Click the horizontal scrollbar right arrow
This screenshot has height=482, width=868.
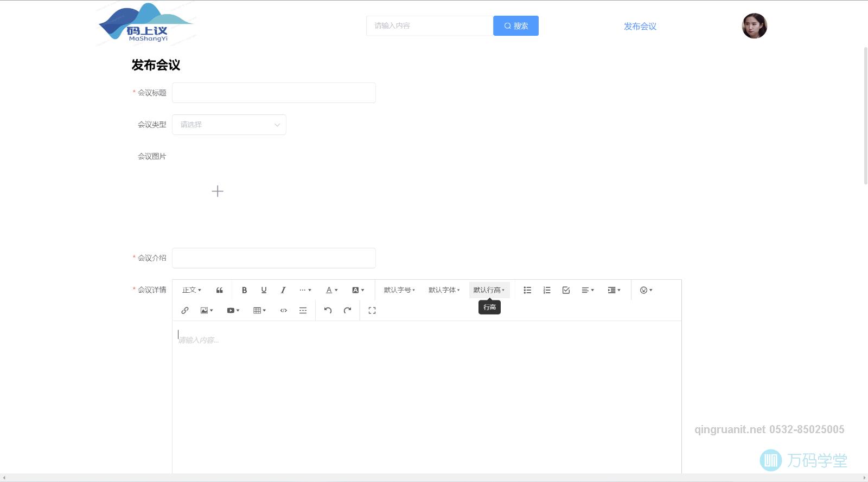[864, 478]
